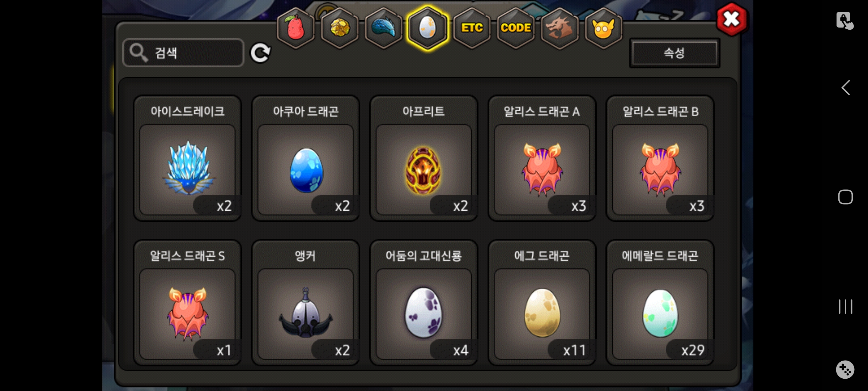The width and height of the screenshot is (868, 391).
Task: Select the gold nugget category icon
Action: tap(340, 28)
